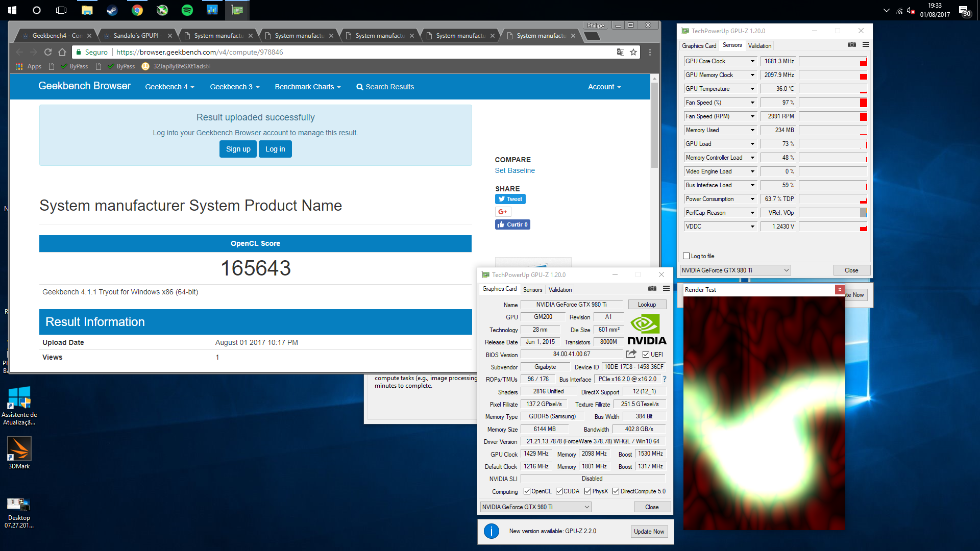The image size is (980, 551).
Task: Expand Power Consumption sensor dropdown
Action: pyautogui.click(x=752, y=199)
